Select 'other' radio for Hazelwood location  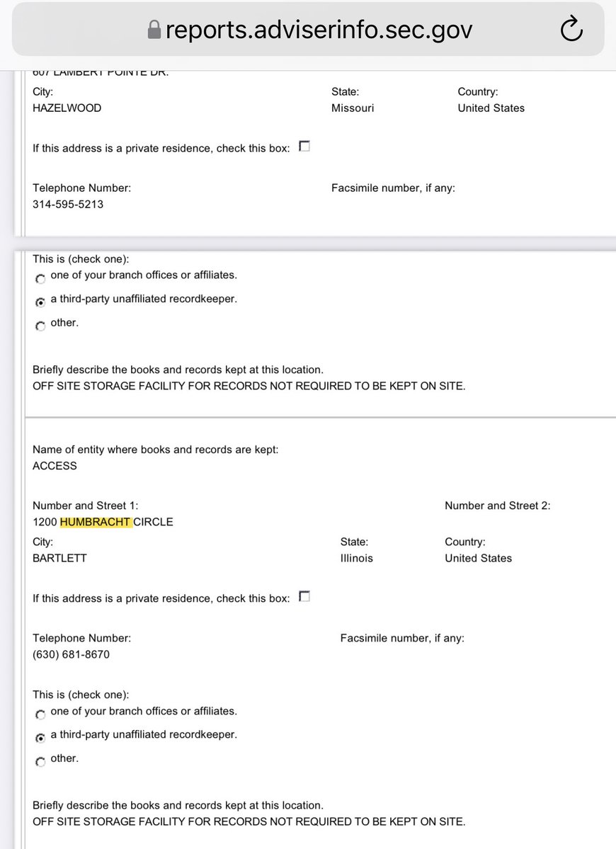coord(40,326)
